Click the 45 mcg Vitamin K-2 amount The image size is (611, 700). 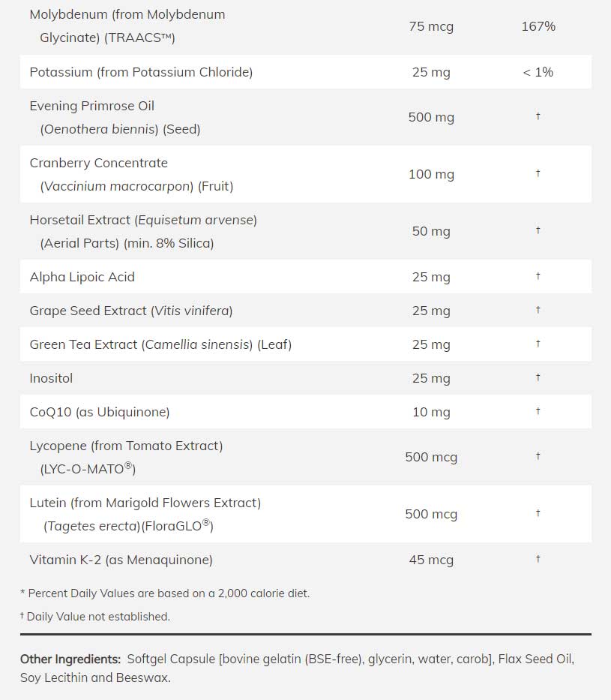coord(431,560)
